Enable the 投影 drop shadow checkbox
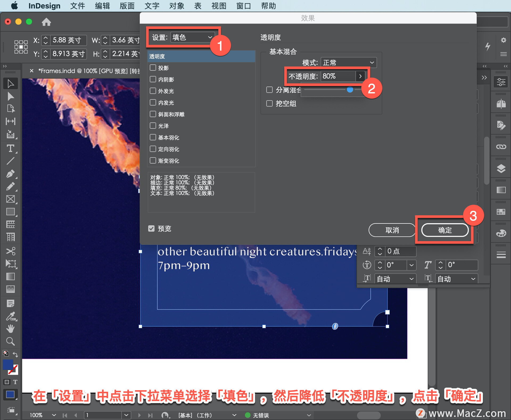Image resolution: width=511 pixels, height=420 pixels. pos(153,68)
